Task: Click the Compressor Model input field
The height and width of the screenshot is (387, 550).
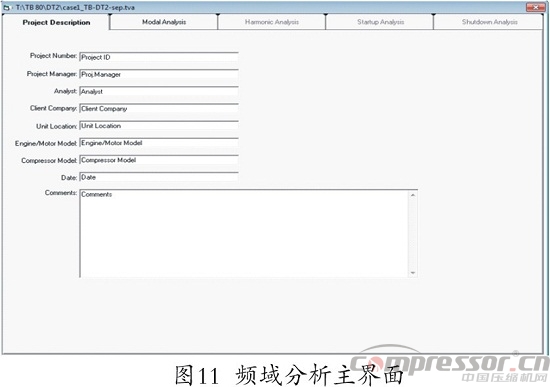Action: click(159, 160)
